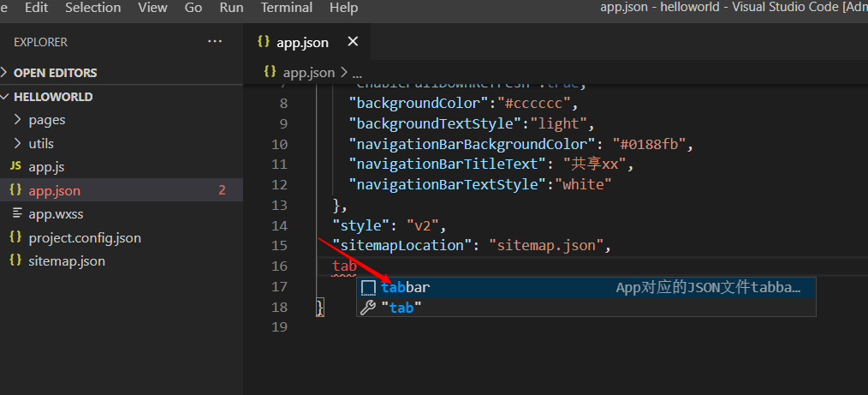The width and height of the screenshot is (868, 395).
Task: Open the Terminal menu
Action: point(287,8)
